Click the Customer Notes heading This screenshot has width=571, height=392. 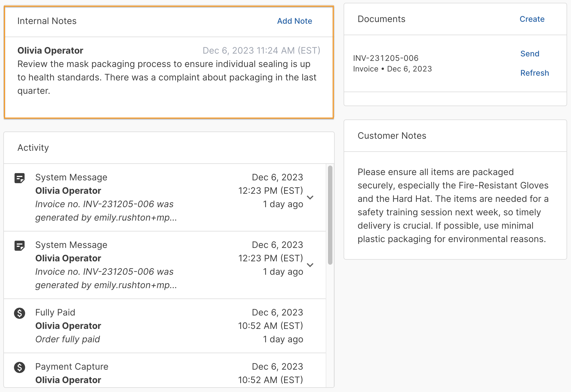[392, 136]
